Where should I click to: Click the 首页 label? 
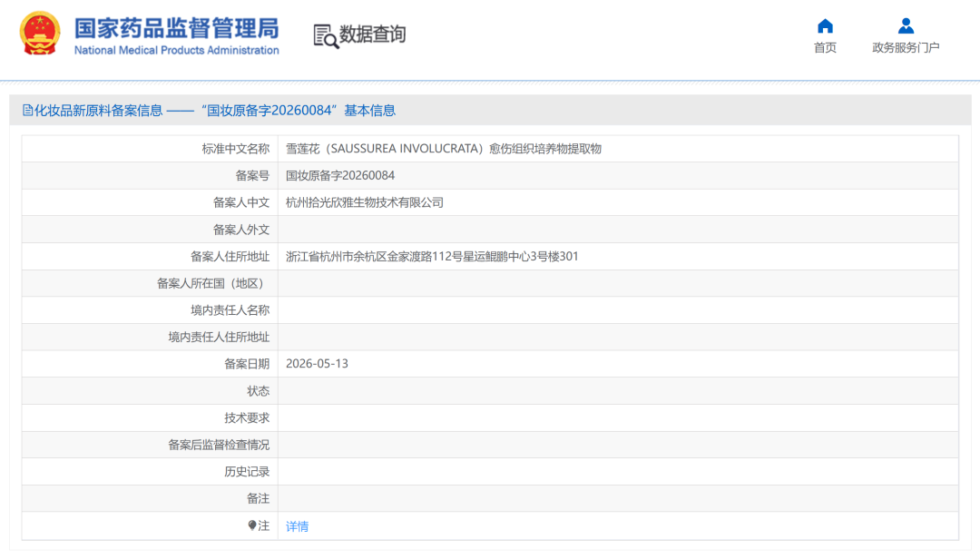tap(825, 47)
